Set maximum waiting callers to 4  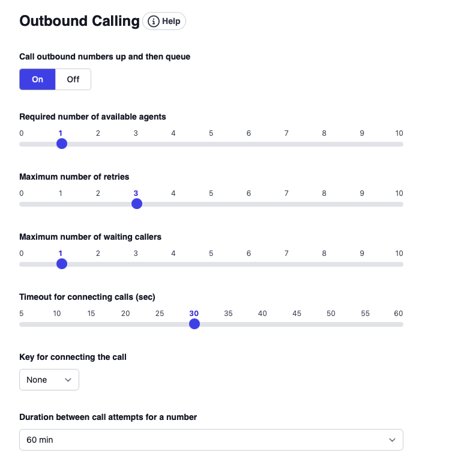173,264
